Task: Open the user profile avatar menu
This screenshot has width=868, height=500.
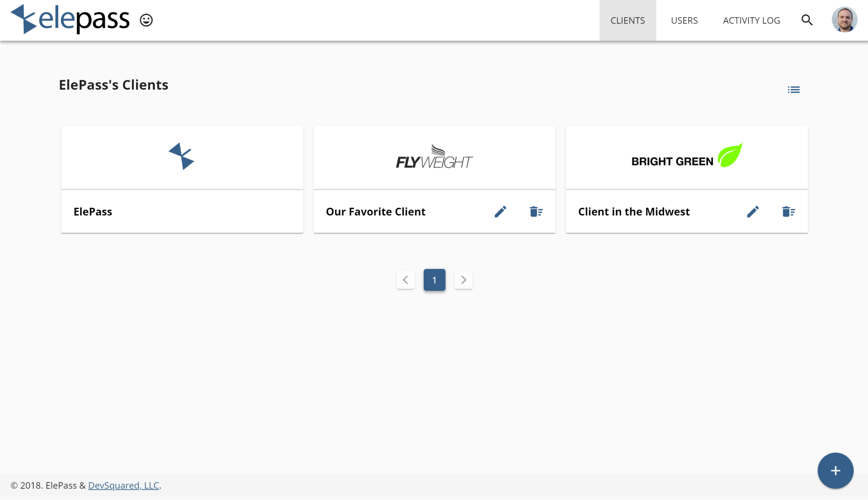Action: click(844, 20)
